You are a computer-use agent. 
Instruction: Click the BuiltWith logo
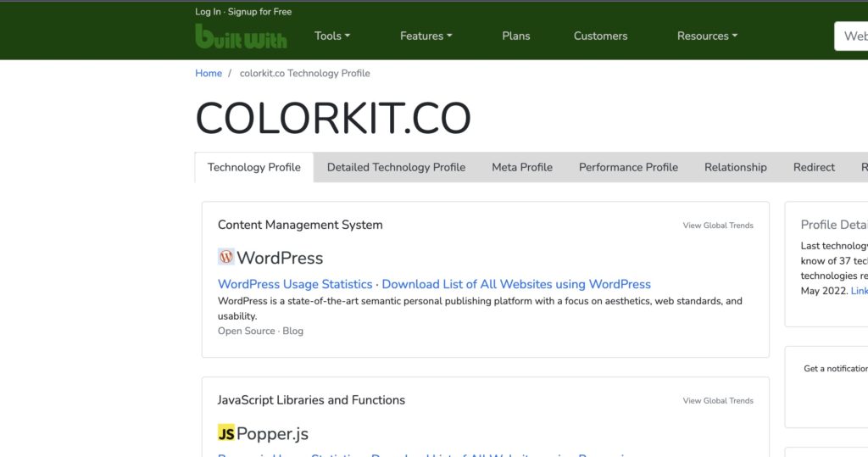[x=241, y=36]
